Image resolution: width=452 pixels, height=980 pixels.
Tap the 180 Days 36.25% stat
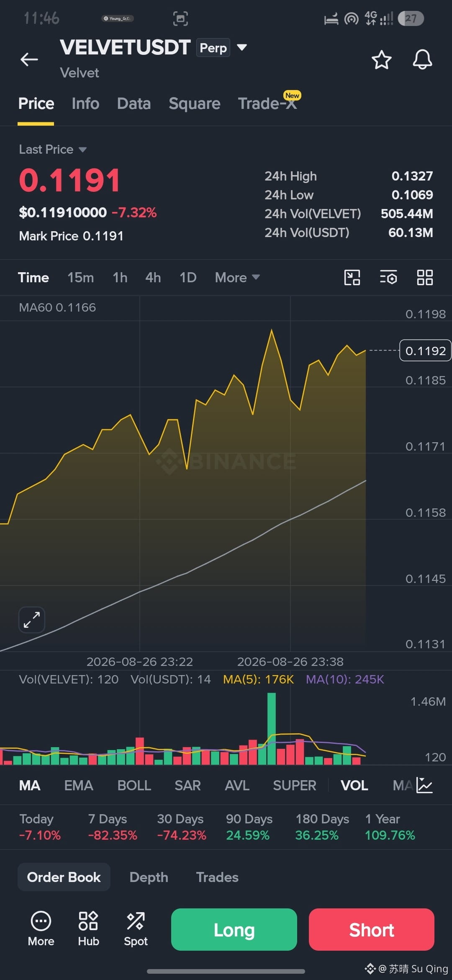[x=322, y=827]
